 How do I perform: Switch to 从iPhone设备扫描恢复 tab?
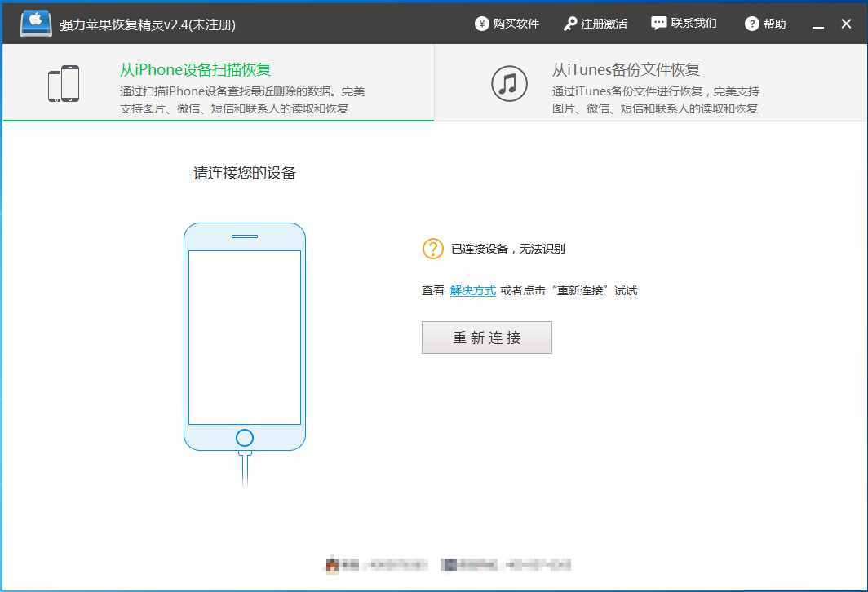click(x=219, y=83)
